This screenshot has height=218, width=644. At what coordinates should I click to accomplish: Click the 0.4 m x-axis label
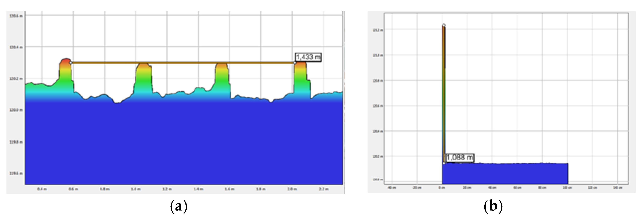[x=42, y=189]
